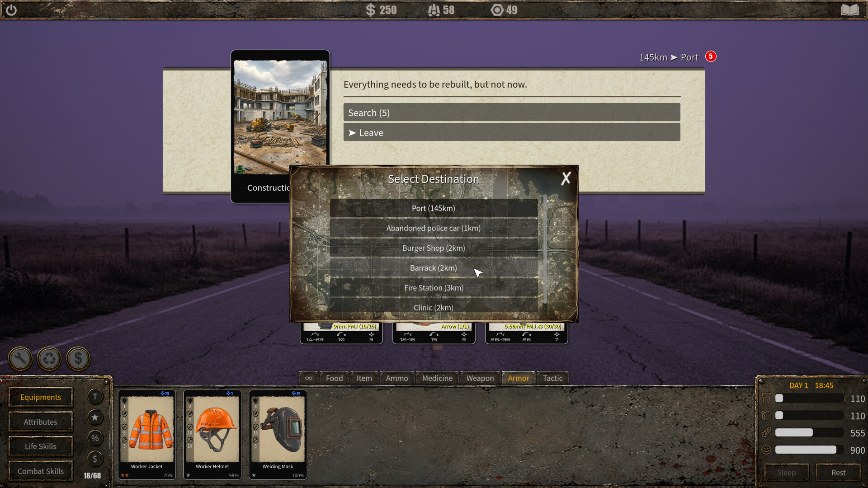Viewport: 868px width, 488px height.
Task: Select Fire Station (3km) destination
Action: [x=434, y=288]
